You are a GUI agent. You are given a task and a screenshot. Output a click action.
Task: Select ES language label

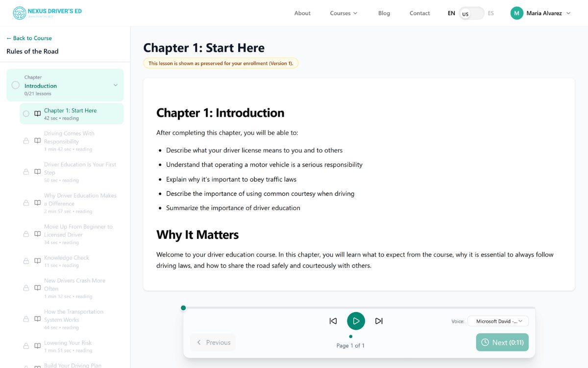tap(491, 13)
